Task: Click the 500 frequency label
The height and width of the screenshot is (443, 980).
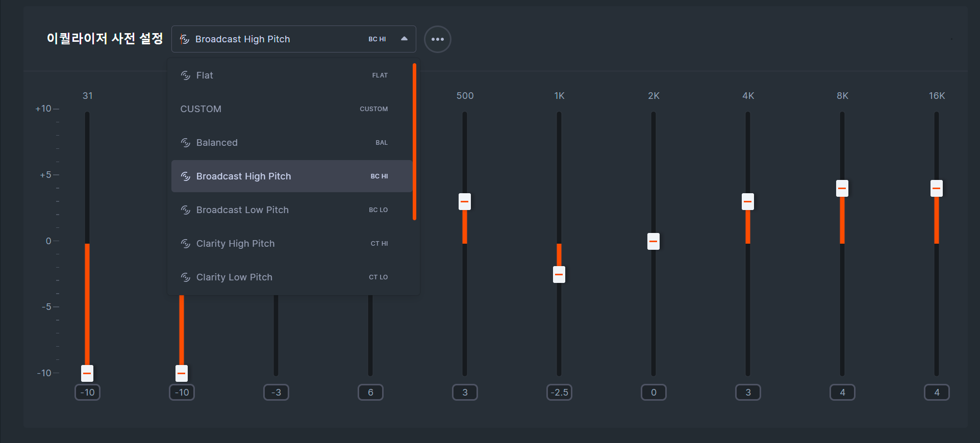Action: pos(465,96)
